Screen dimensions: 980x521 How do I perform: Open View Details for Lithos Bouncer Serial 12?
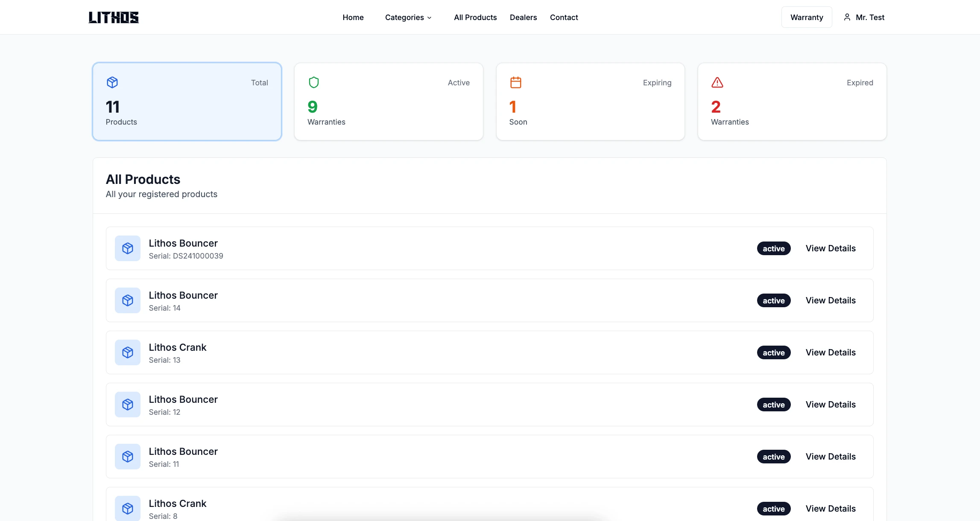[831, 404]
